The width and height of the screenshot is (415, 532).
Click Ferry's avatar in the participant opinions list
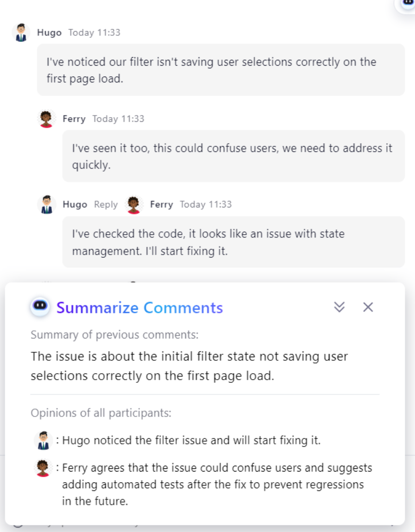point(42,468)
